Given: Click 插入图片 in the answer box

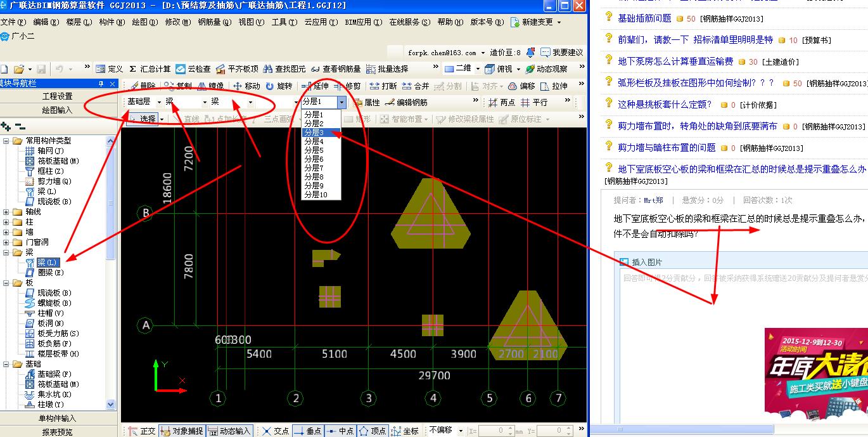Looking at the screenshot, I should click(x=641, y=262).
